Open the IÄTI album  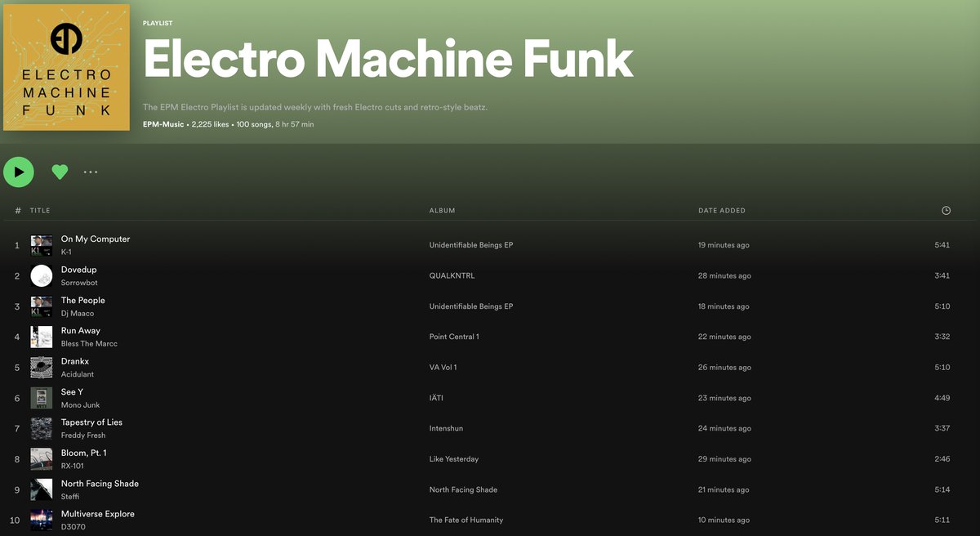(x=437, y=398)
